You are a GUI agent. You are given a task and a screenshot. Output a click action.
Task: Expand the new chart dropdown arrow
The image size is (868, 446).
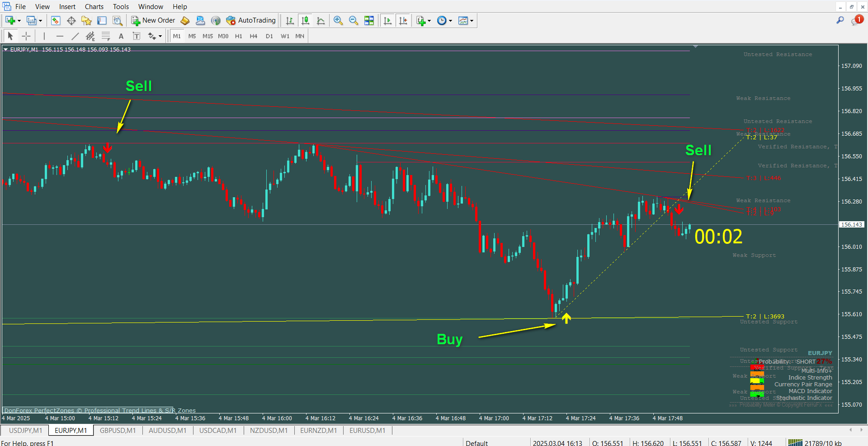[x=19, y=21]
